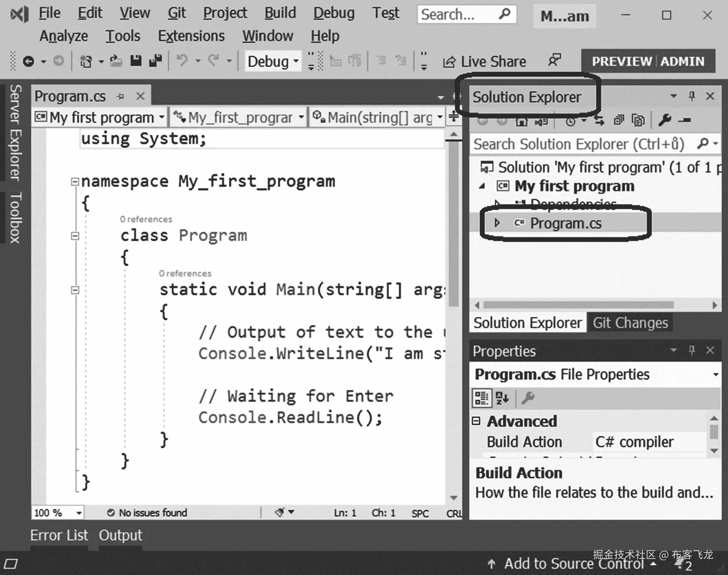
Task: Pin the Properties window
Action: tap(692, 351)
